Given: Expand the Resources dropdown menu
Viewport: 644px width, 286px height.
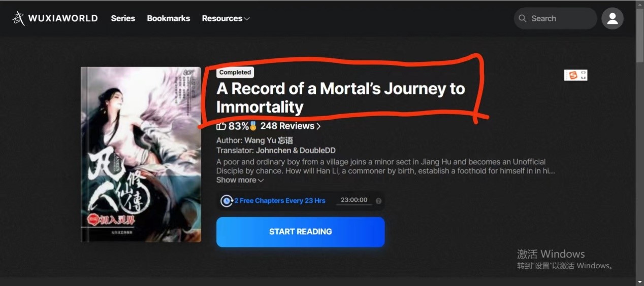Looking at the screenshot, I should pyautogui.click(x=226, y=18).
